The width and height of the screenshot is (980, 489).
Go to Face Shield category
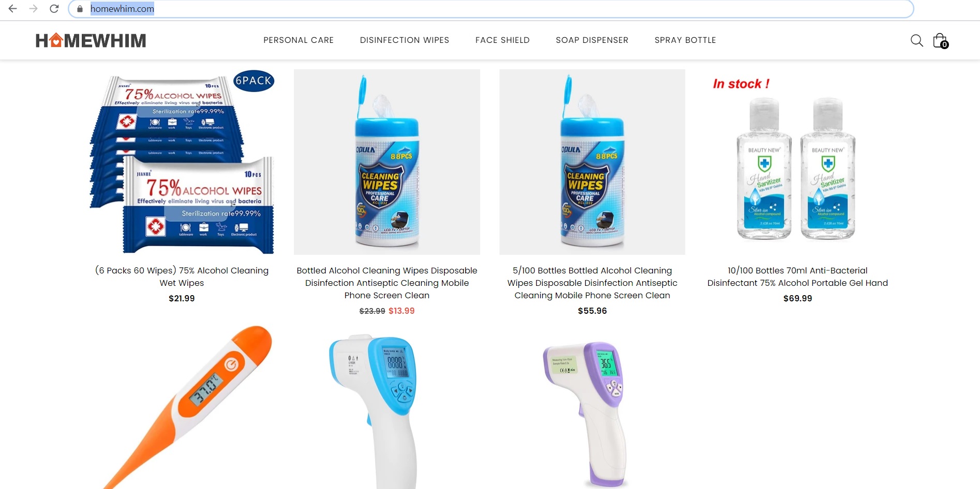pos(502,40)
